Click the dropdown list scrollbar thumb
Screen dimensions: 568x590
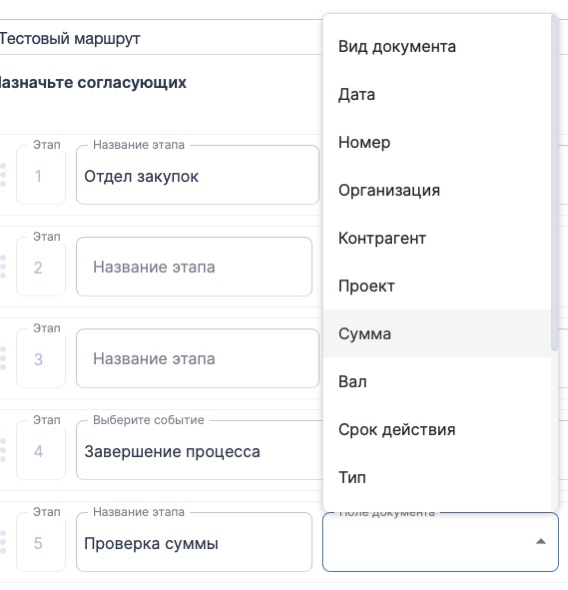(x=554, y=183)
